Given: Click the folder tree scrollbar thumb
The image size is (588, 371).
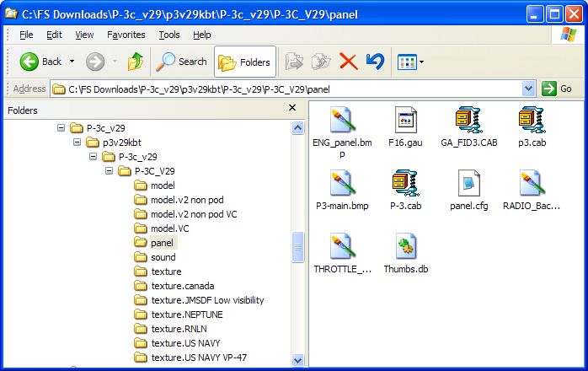Looking at the screenshot, I should coord(297,247).
